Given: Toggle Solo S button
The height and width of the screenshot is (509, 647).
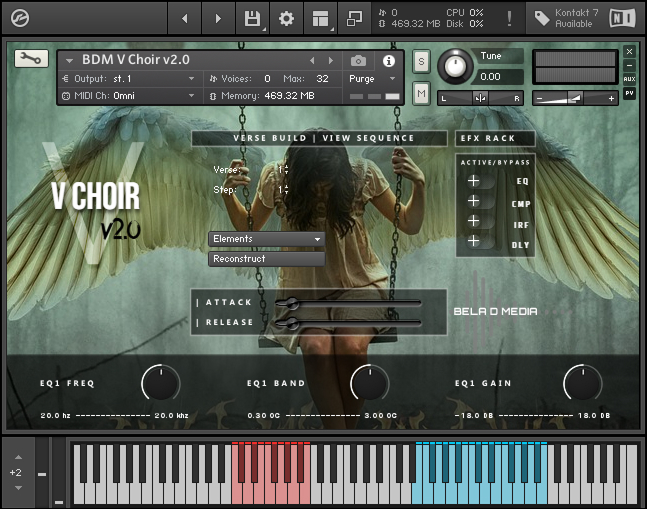Looking at the screenshot, I should click(x=421, y=61).
